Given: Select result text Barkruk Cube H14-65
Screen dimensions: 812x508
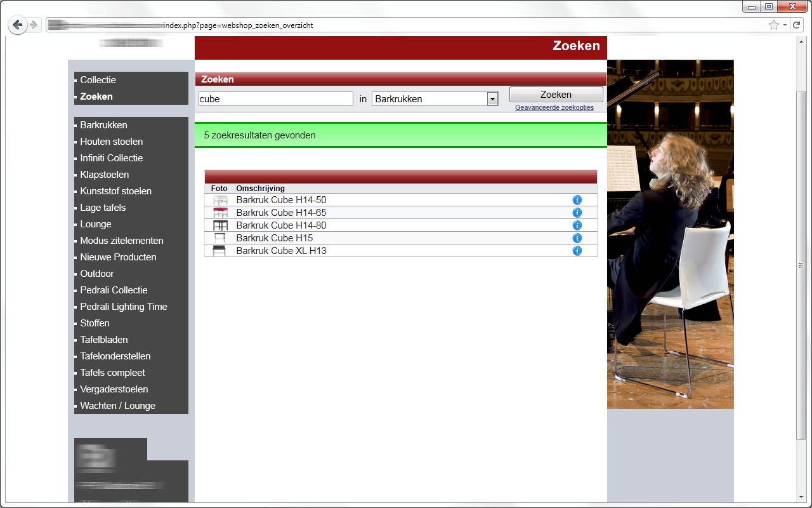Looking at the screenshot, I should tap(281, 213).
